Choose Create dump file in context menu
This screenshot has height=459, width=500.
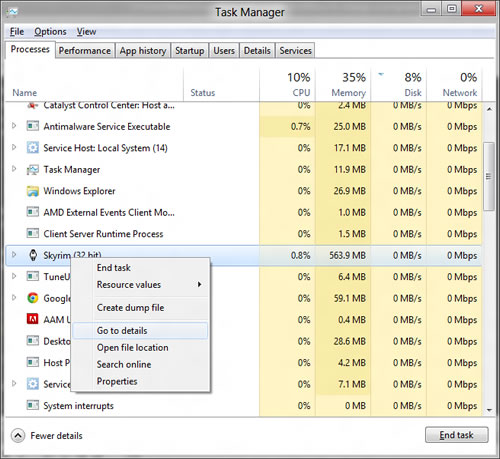pyautogui.click(x=141, y=308)
